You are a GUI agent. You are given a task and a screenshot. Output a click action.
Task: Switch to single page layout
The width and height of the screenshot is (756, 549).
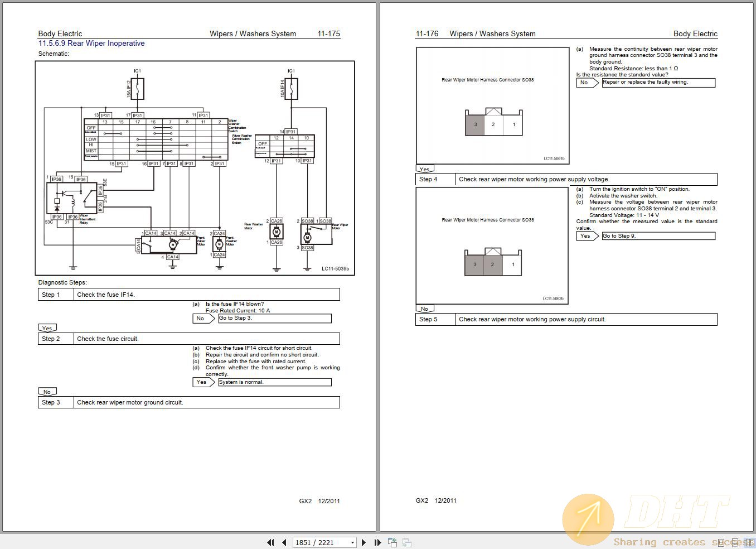coord(721,542)
